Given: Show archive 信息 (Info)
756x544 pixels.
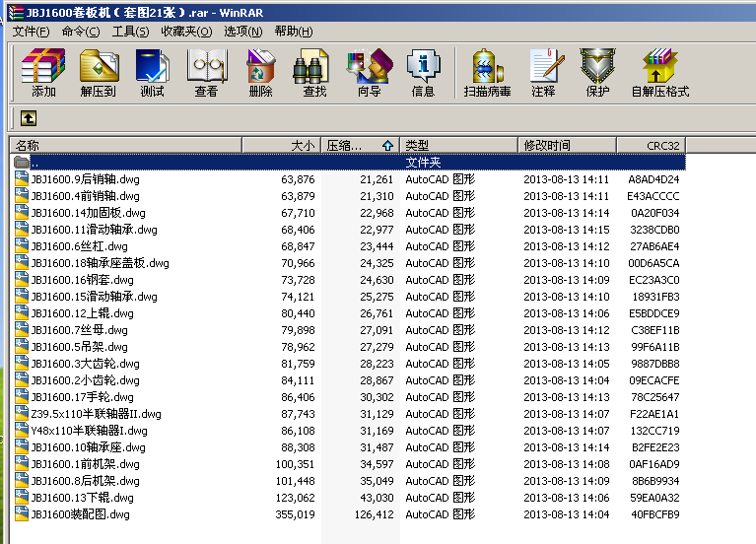Looking at the screenshot, I should 423,73.
